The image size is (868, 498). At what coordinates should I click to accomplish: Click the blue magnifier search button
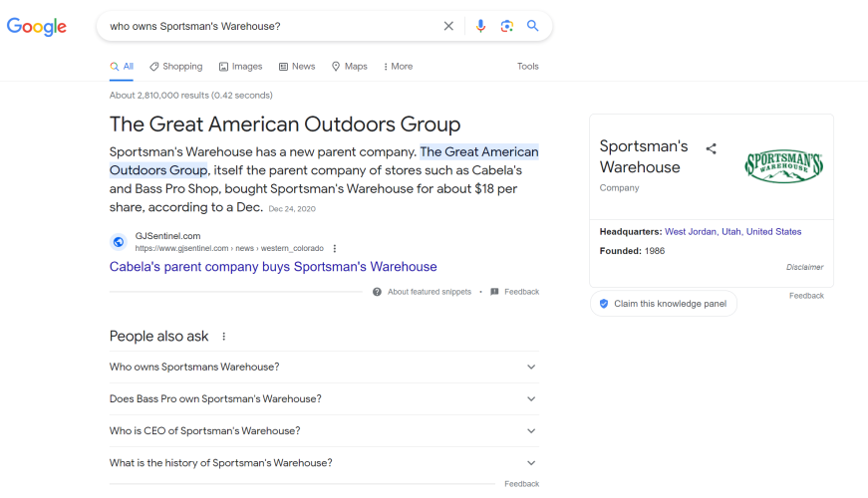[532, 26]
